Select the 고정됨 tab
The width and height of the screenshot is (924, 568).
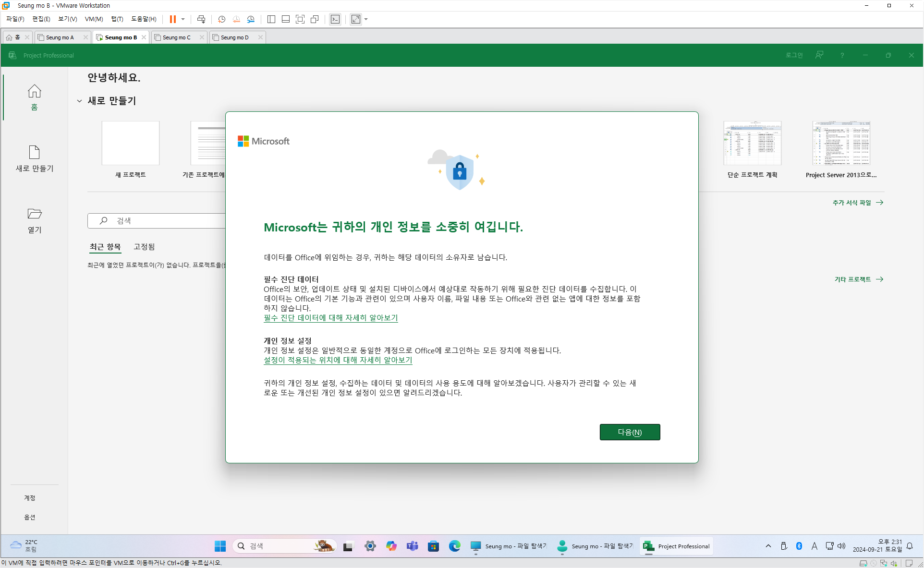[x=144, y=247]
